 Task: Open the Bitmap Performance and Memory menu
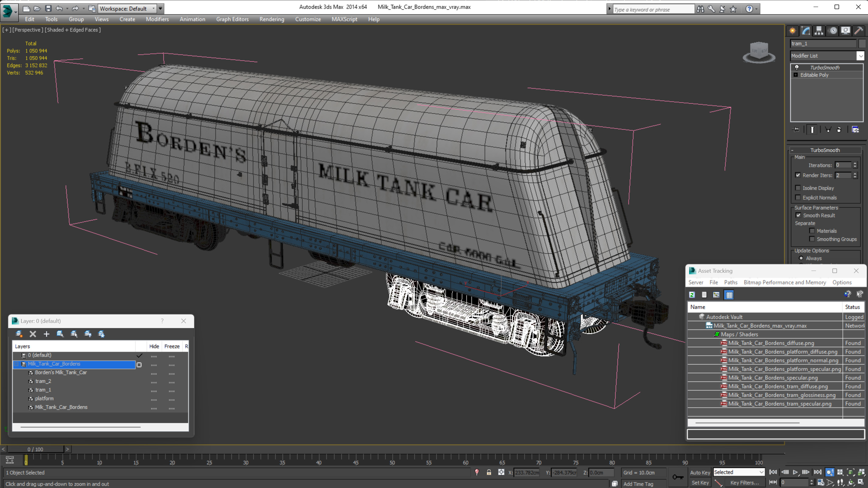pyautogui.click(x=784, y=282)
